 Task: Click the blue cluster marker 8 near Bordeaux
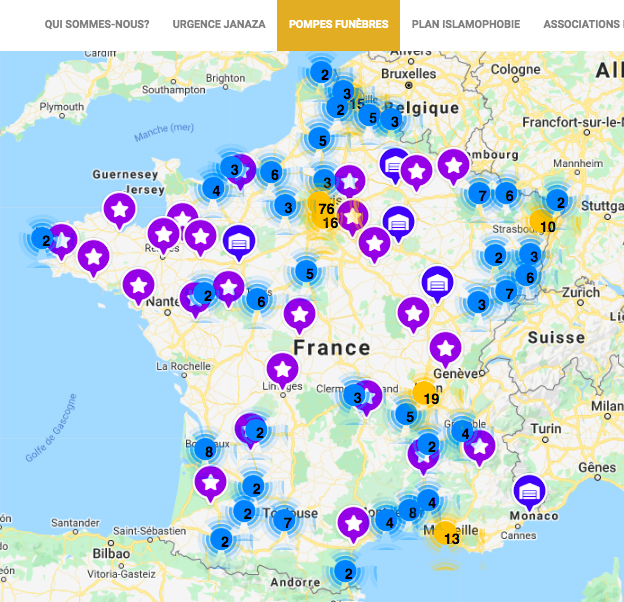206,449
